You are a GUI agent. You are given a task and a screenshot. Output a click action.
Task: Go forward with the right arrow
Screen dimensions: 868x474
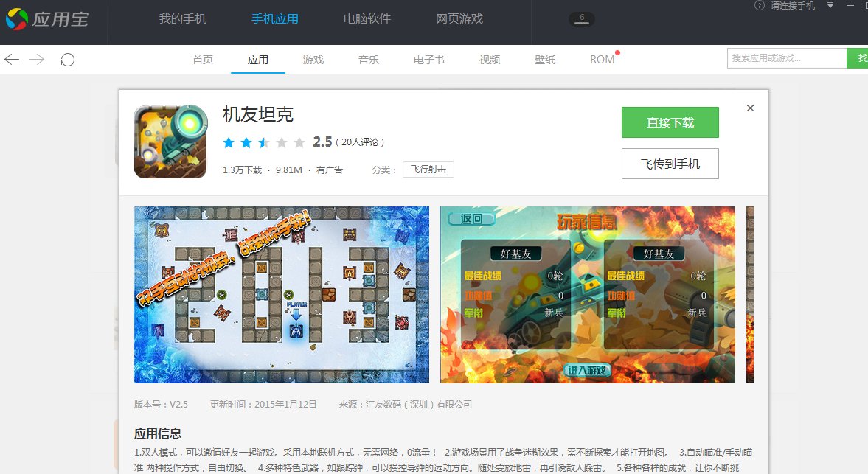(37, 59)
